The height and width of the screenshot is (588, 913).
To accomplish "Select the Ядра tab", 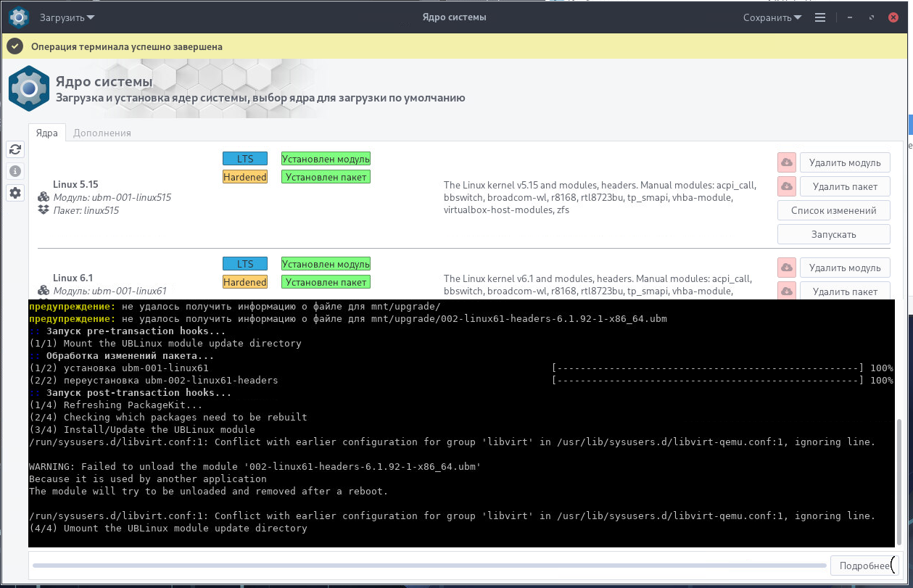I will coord(47,133).
